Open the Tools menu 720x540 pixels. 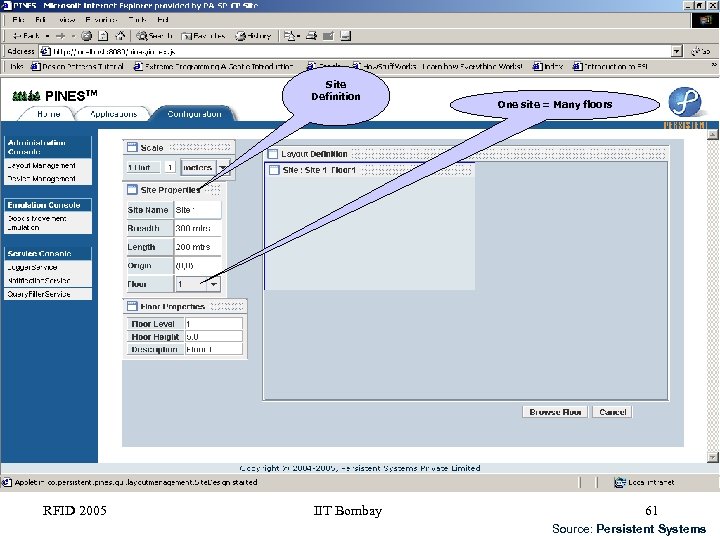137,20
